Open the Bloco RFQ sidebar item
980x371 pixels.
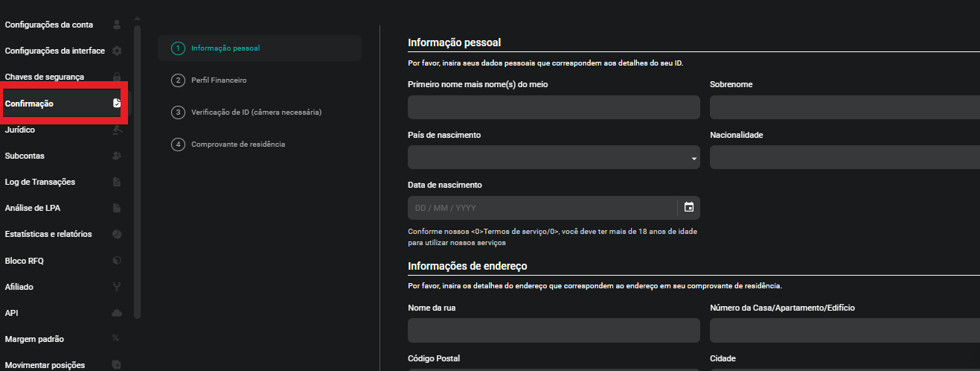point(25,261)
